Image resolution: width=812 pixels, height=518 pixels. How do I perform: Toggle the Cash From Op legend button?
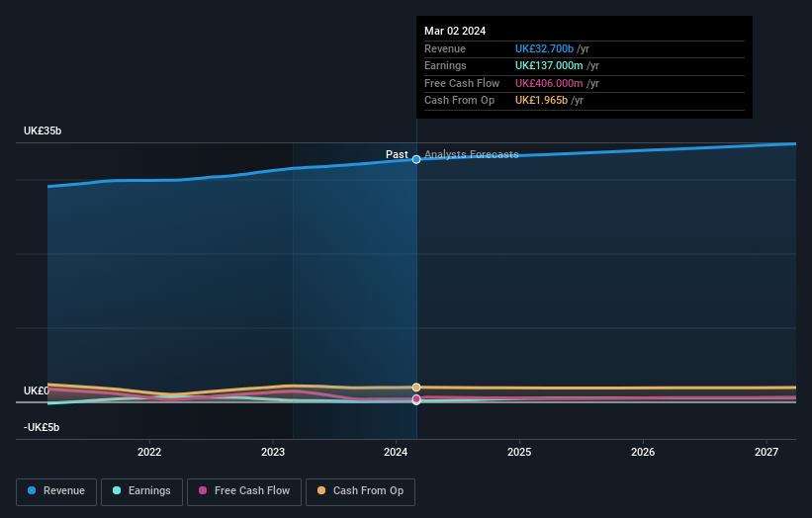360,491
